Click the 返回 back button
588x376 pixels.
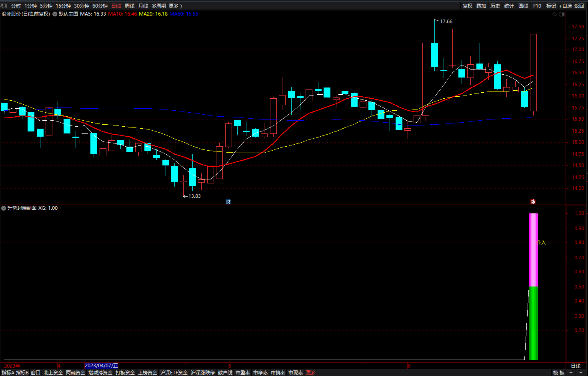tap(579, 6)
